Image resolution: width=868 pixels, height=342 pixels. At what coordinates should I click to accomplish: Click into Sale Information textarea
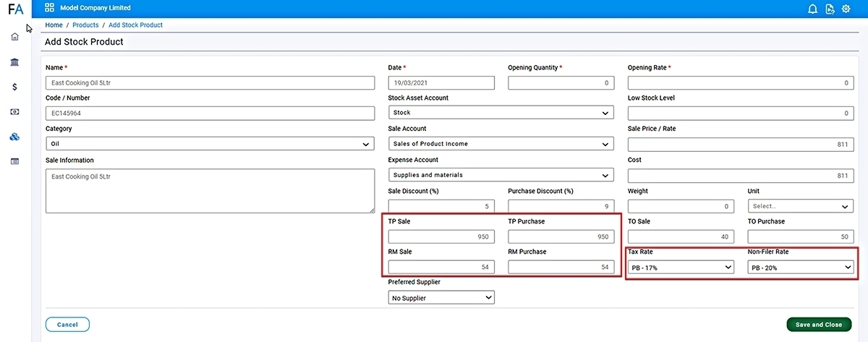210,191
